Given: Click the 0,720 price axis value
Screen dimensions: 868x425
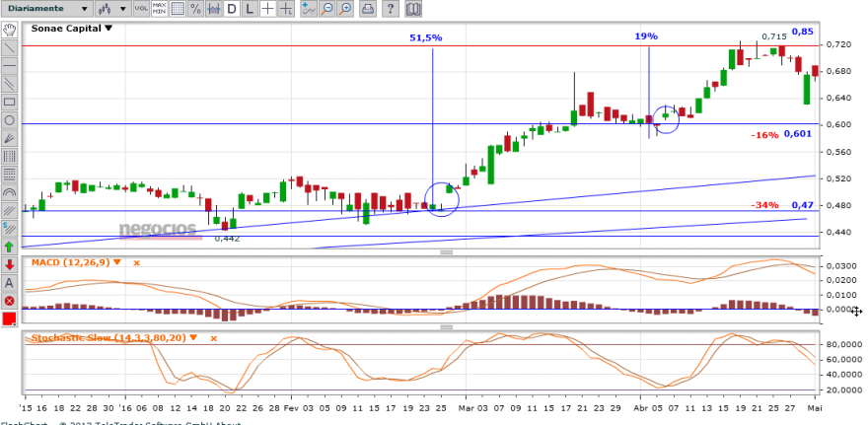Looking at the screenshot, I should point(838,44).
